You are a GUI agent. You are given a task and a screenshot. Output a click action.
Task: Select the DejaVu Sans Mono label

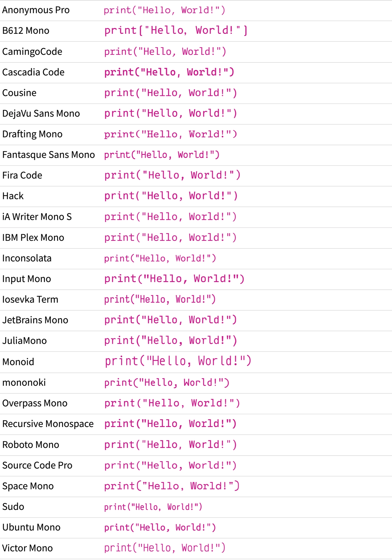[x=41, y=113]
